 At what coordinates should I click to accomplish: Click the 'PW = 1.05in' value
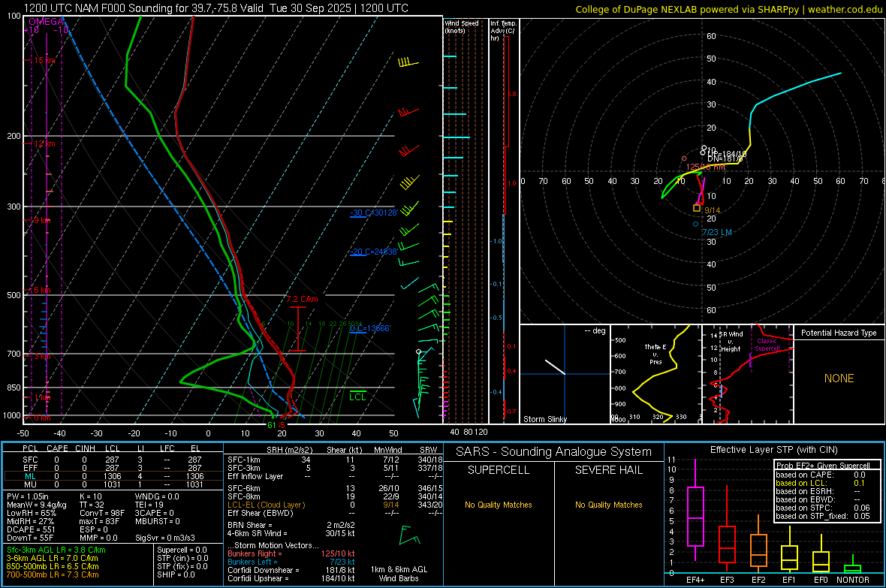28,496
